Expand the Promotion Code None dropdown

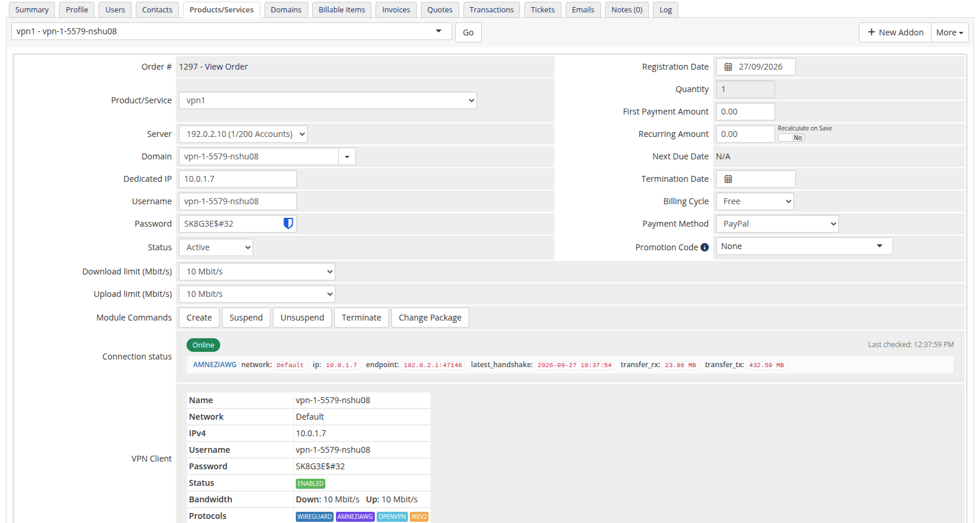click(x=804, y=246)
